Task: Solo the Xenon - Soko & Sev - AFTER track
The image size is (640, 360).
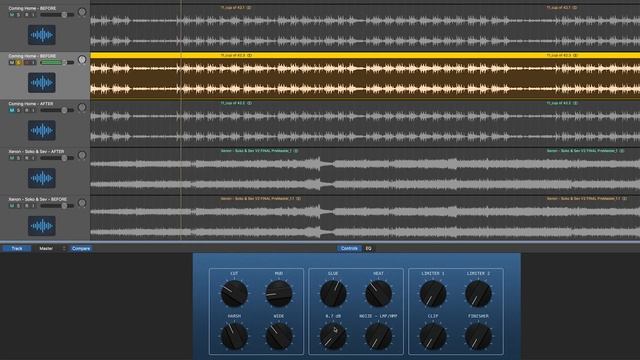Action: click(19, 158)
